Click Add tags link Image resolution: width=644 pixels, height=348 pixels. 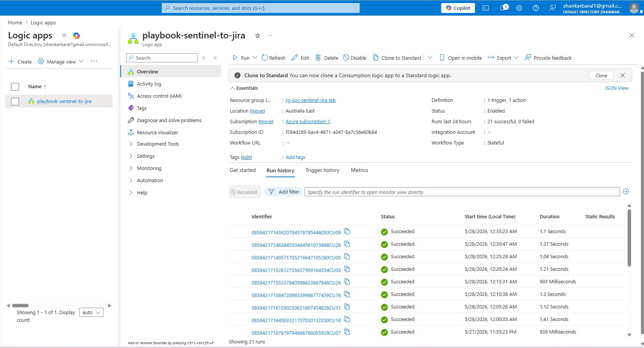(x=295, y=157)
